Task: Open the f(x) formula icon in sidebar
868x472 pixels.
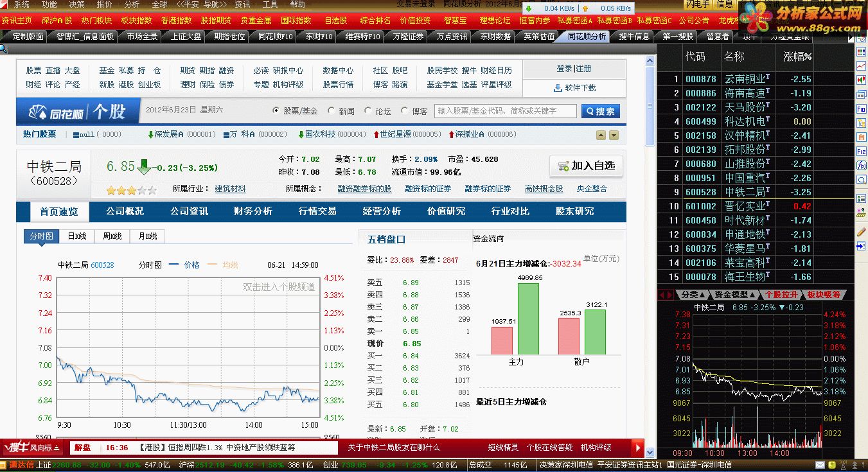Action: [x=861, y=165]
